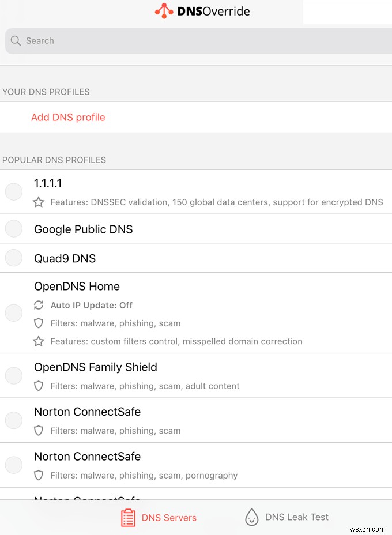Click the shield filter icon under OpenDNS Home
The width and height of the screenshot is (392, 535).
[x=38, y=323]
